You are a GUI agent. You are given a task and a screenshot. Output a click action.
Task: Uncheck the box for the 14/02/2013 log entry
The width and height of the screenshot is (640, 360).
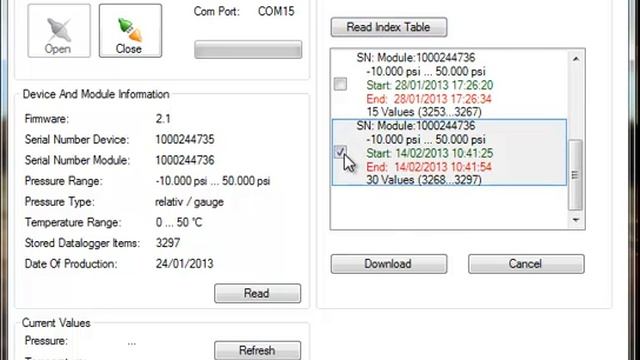(340, 152)
